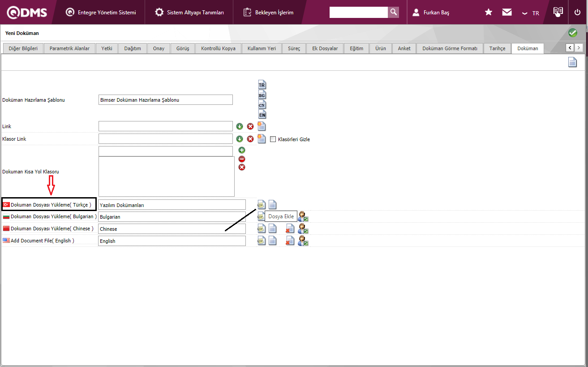Click into the Klasor Link input field
This screenshot has width=588, height=367.
pyautogui.click(x=165, y=139)
